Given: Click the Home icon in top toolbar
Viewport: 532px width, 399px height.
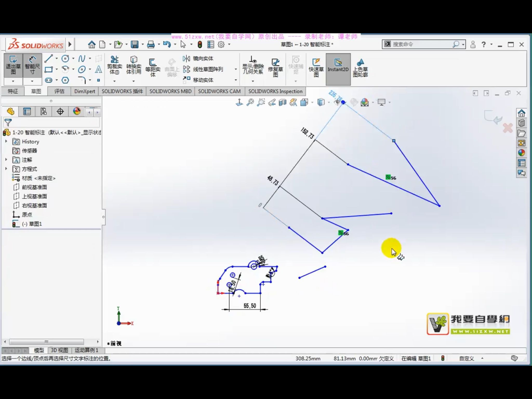Looking at the screenshot, I should pyautogui.click(x=91, y=44).
